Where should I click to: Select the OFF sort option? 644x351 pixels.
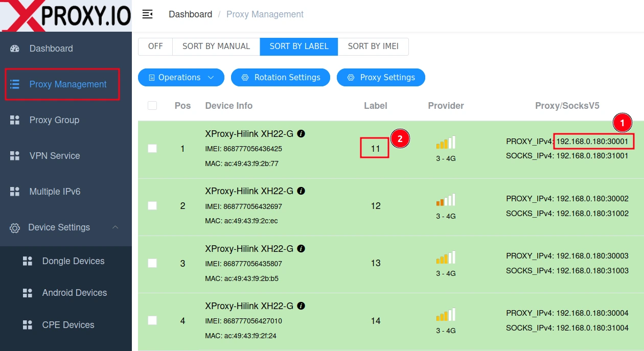coord(155,46)
